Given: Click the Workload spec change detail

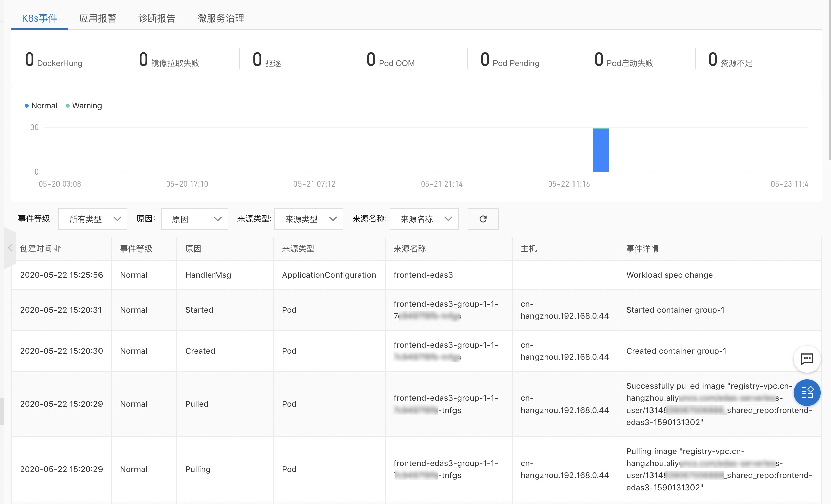Looking at the screenshot, I should click(669, 275).
